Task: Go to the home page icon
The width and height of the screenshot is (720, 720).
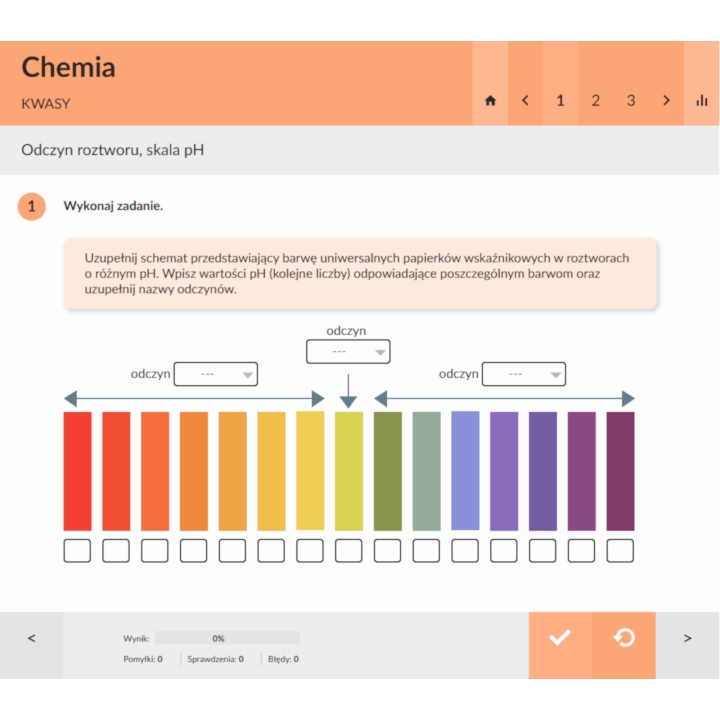Action: point(490,101)
